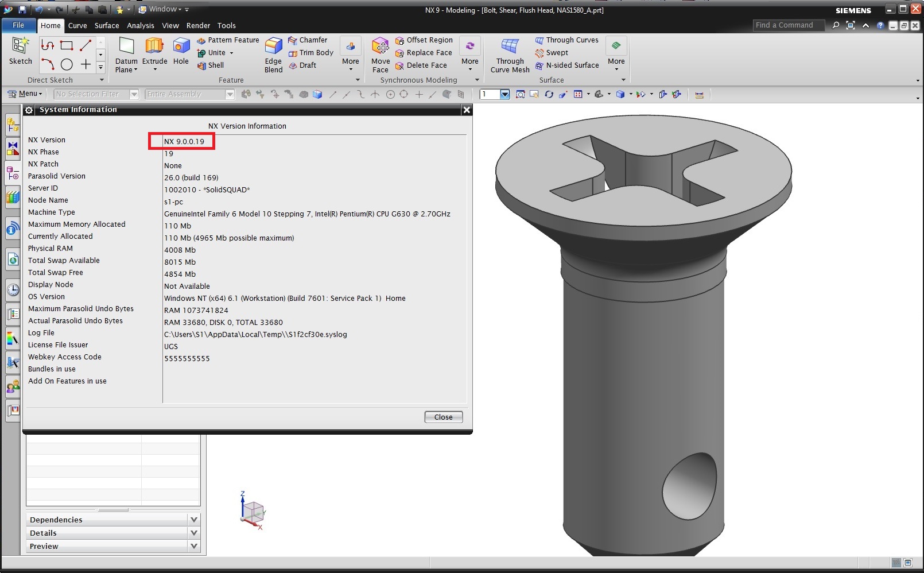924x573 pixels.
Task: Select the Offset Region command
Action: click(x=424, y=40)
